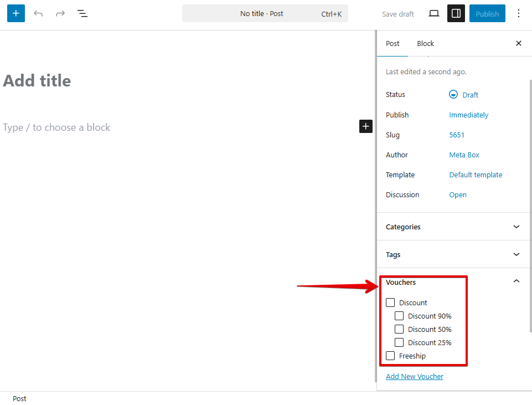Toggle the Settings sidebar panel icon
532x405 pixels.
pos(456,13)
